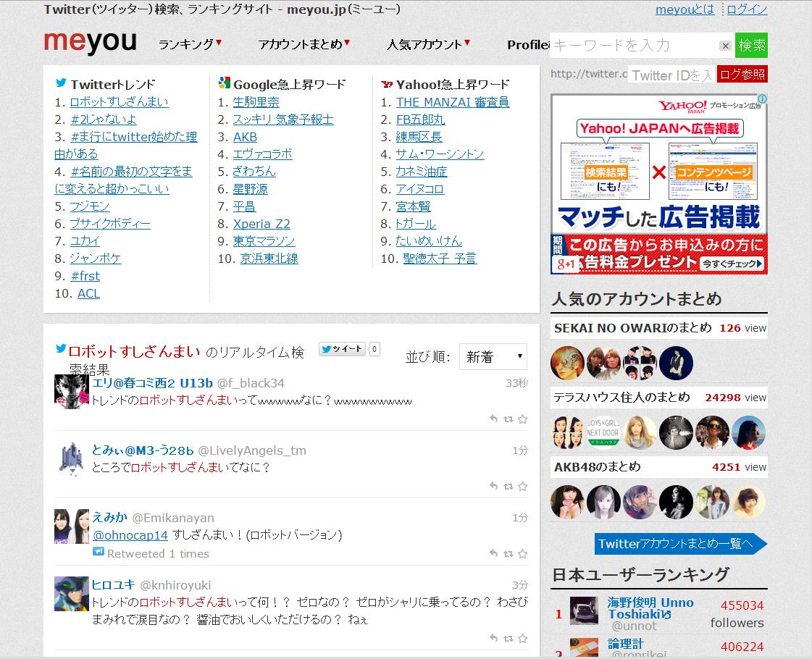Focus the キーワードを入力 search field

click(635, 46)
